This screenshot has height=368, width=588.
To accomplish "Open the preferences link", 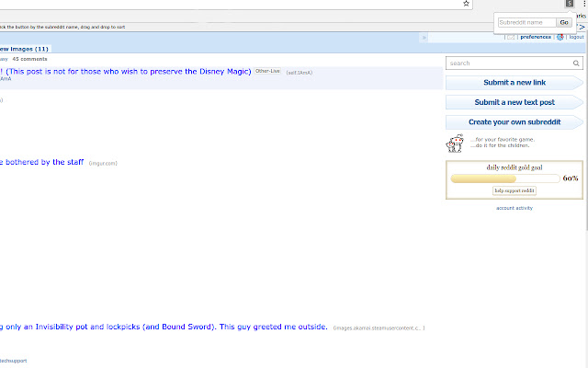I will click(536, 37).
